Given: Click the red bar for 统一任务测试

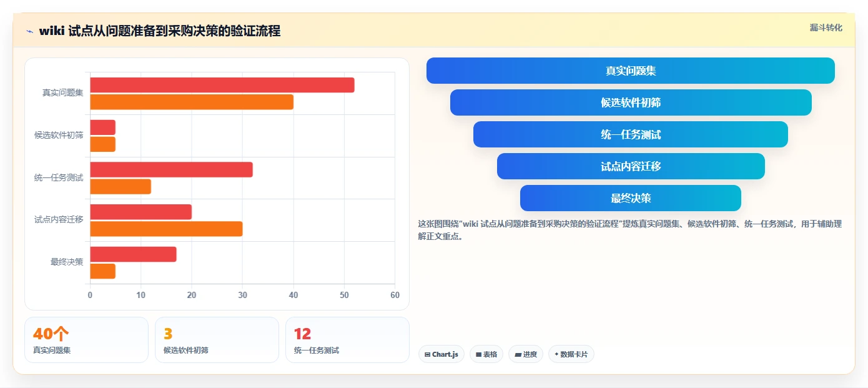Looking at the screenshot, I should point(172,169).
